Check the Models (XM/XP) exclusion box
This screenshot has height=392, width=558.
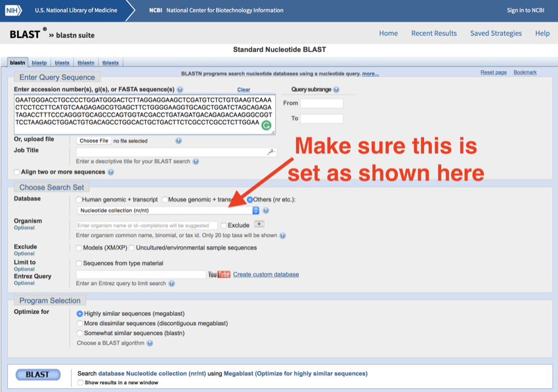click(79, 248)
